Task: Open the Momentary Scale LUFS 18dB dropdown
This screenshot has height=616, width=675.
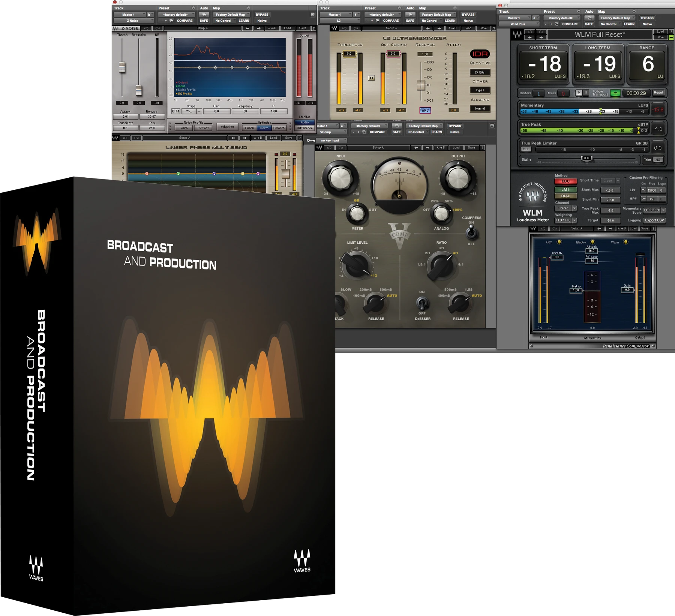Action: tap(654, 210)
